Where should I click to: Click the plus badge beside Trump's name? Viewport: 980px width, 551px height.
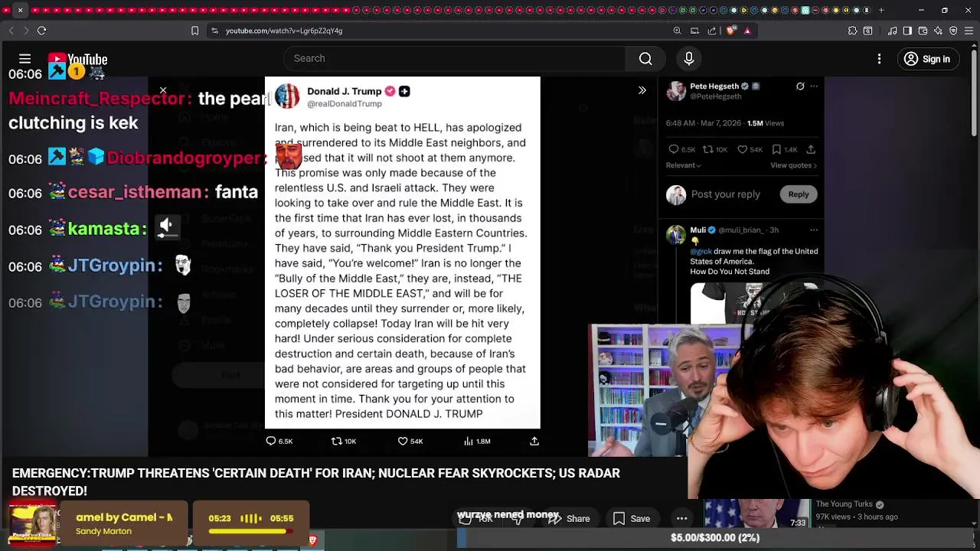(x=404, y=91)
